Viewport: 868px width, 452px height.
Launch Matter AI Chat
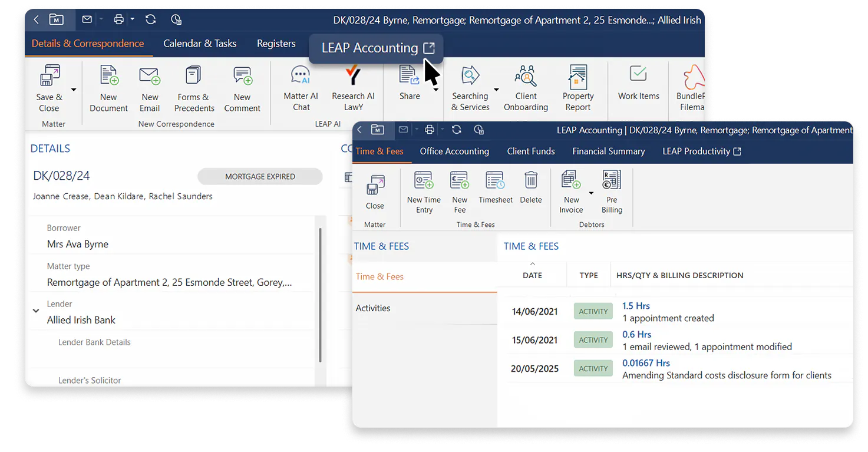301,88
